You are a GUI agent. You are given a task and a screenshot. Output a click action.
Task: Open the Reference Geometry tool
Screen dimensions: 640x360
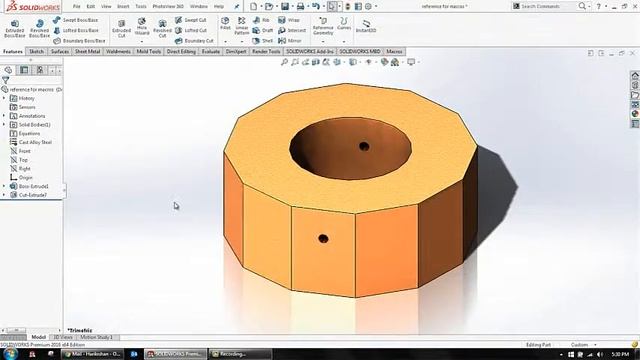click(323, 26)
